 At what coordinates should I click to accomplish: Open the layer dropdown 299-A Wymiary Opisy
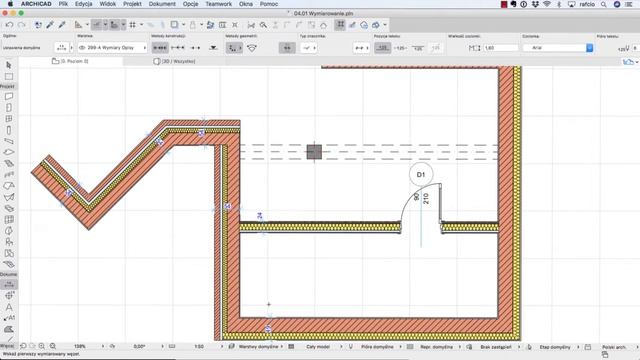[x=112, y=48]
